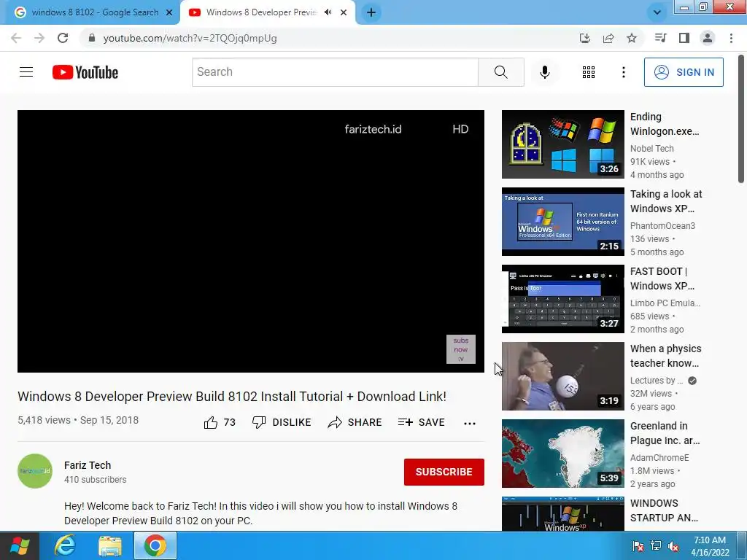Screen dimensions: 747x560
Task: Go back with browser back arrow
Action: 16,38
